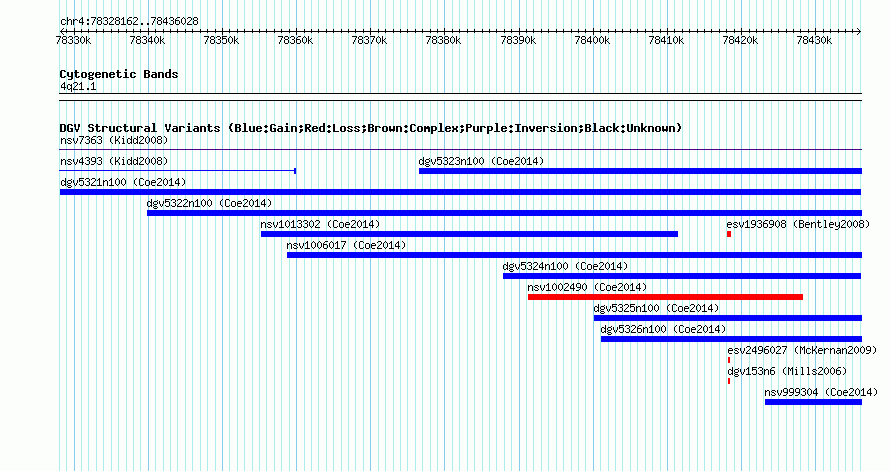This screenshot has width=890, height=471.
Task: Click the 78390k ruler tick label
Action: point(518,40)
